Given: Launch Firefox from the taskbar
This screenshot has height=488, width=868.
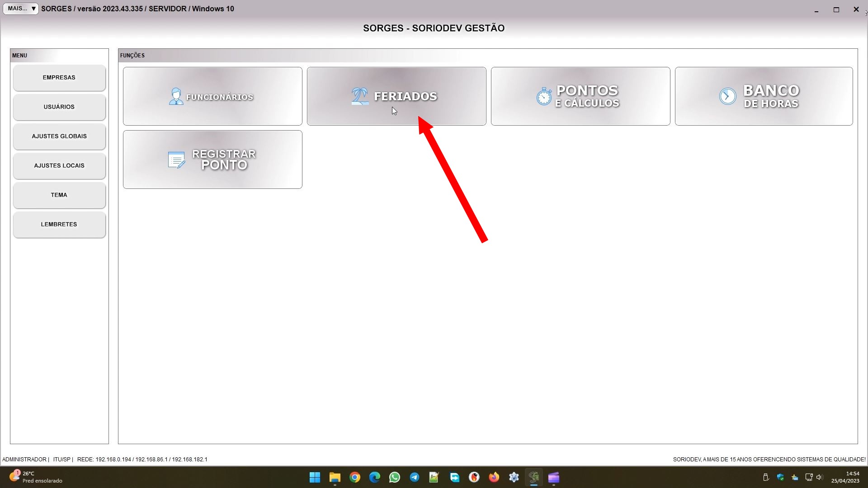Looking at the screenshot, I should click(x=494, y=477).
